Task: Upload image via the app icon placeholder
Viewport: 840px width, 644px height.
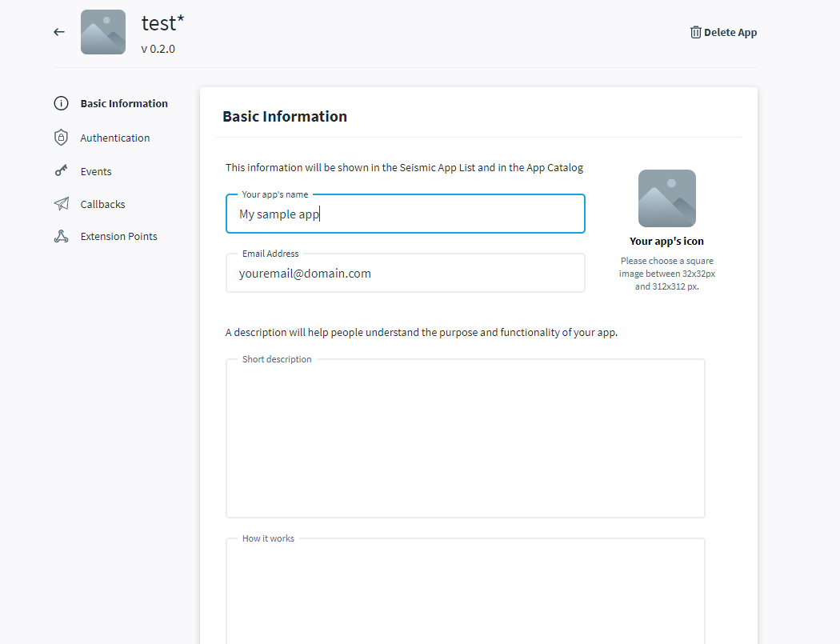Action: pos(667,198)
